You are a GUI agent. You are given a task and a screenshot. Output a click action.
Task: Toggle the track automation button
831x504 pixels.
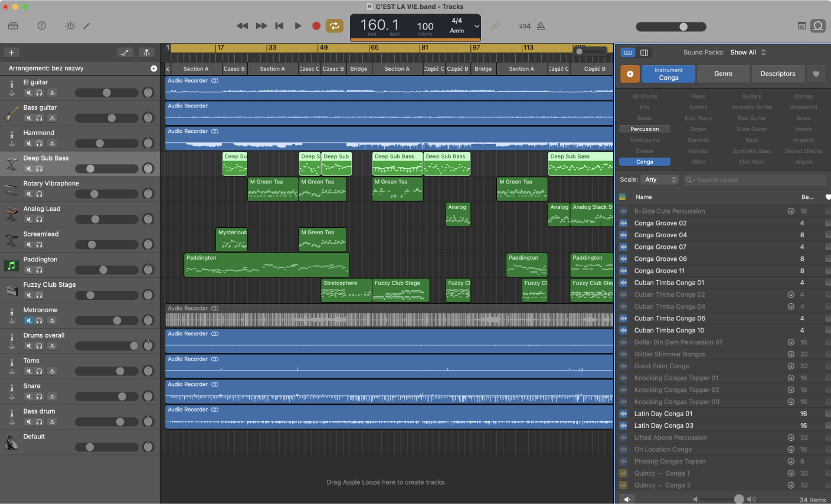(125, 53)
